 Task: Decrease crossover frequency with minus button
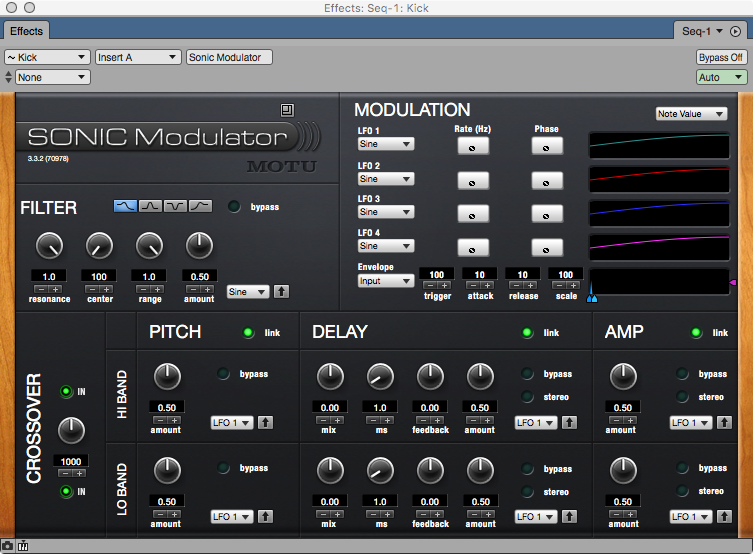tap(65, 473)
